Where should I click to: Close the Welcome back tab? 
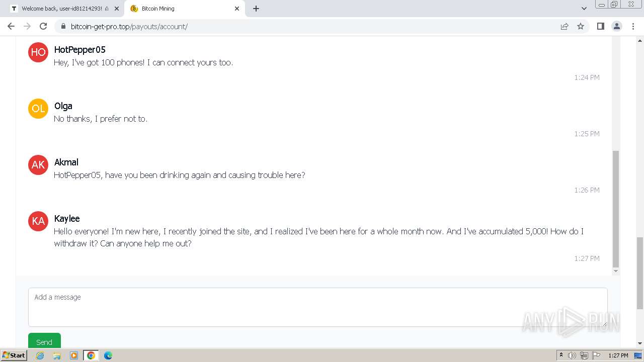click(x=116, y=9)
